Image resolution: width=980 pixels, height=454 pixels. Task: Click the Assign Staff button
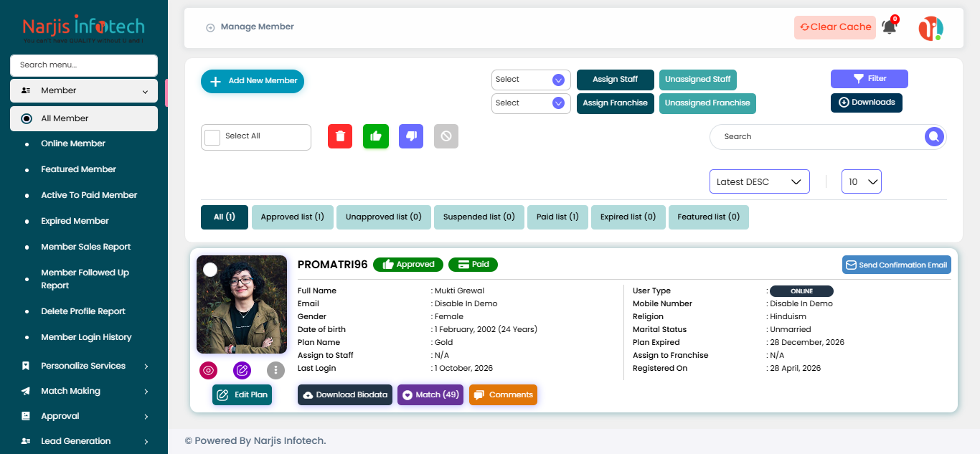pos(616,80)
